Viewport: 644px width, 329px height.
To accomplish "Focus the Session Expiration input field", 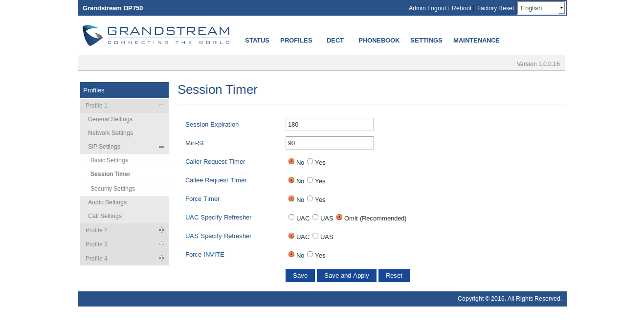I will tap(329, 125).
